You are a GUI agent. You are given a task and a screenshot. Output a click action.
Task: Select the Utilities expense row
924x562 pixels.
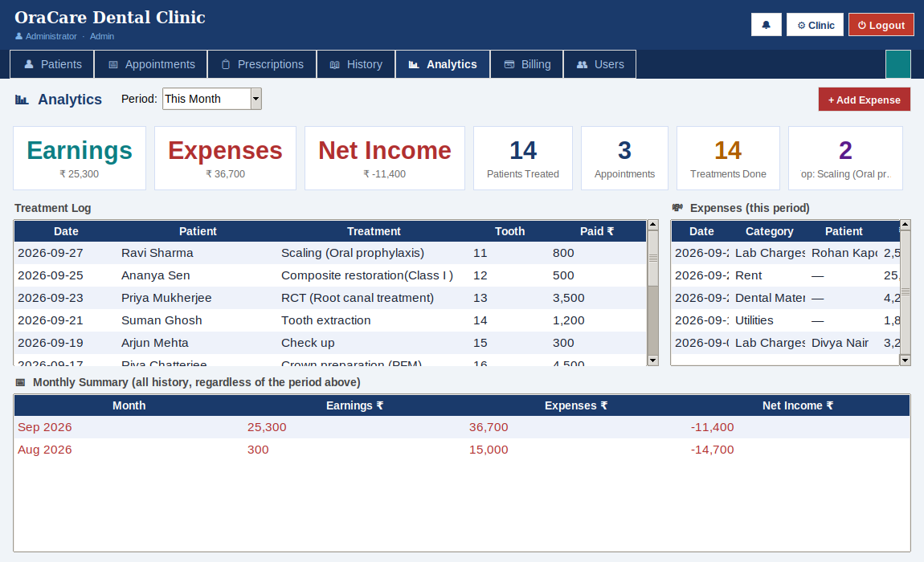point(786,320)
